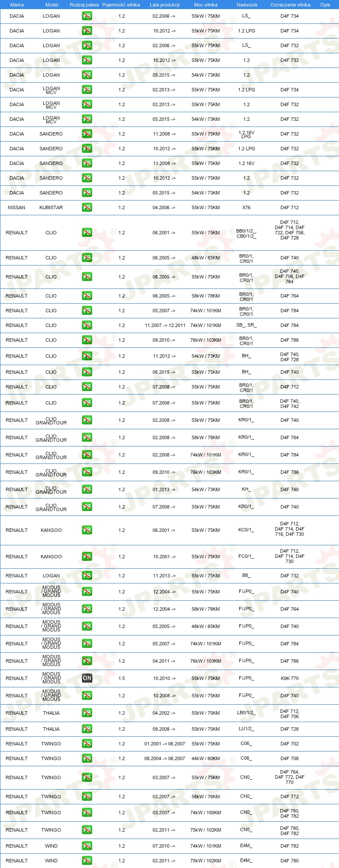Click the diesel ON icon in the K9K 770 row

pos(87,678)
